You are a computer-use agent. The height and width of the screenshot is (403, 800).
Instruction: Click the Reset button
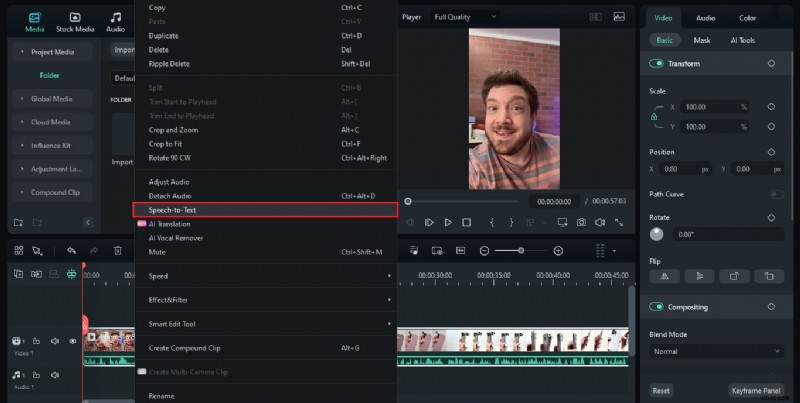click(x=661, y=391)
